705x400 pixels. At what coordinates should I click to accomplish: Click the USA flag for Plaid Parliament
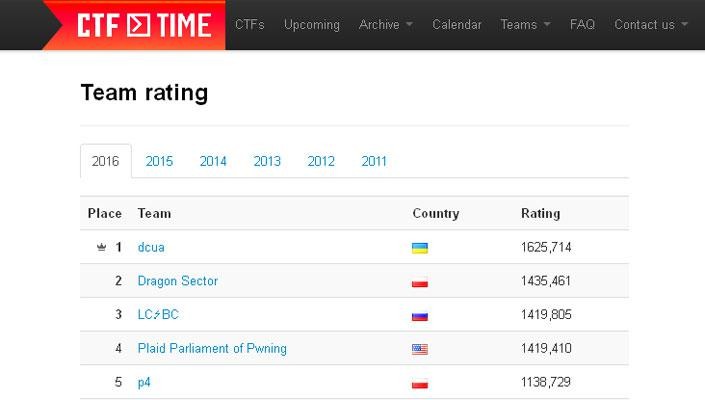[x=420, y=350]
